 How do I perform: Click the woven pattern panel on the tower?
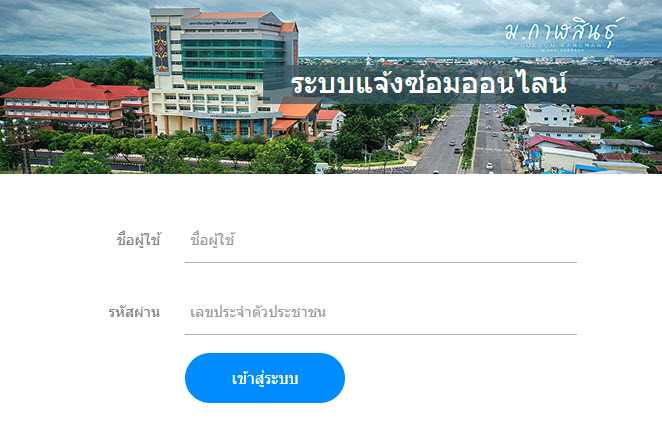pos(161,48)
